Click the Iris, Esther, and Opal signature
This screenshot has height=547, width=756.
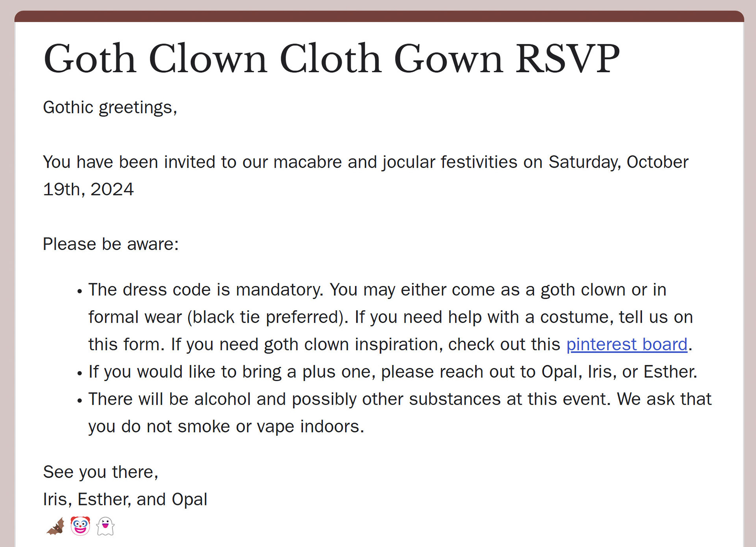(125, 500)
